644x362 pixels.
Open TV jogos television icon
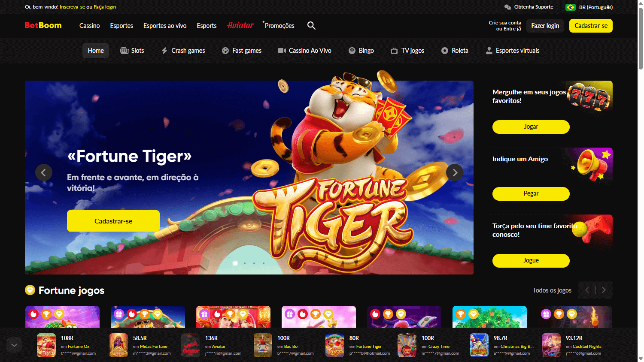pos(394,50)
